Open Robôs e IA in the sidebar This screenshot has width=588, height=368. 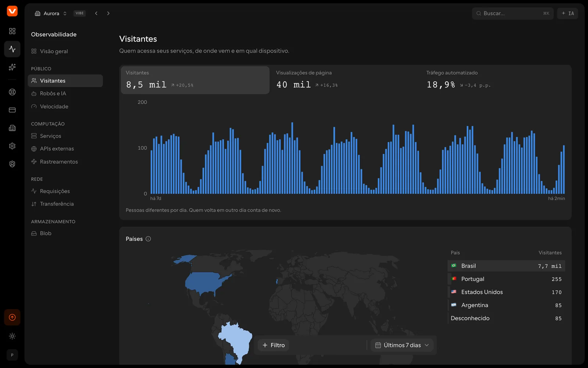pyautogui.click(x=65, y=93)
